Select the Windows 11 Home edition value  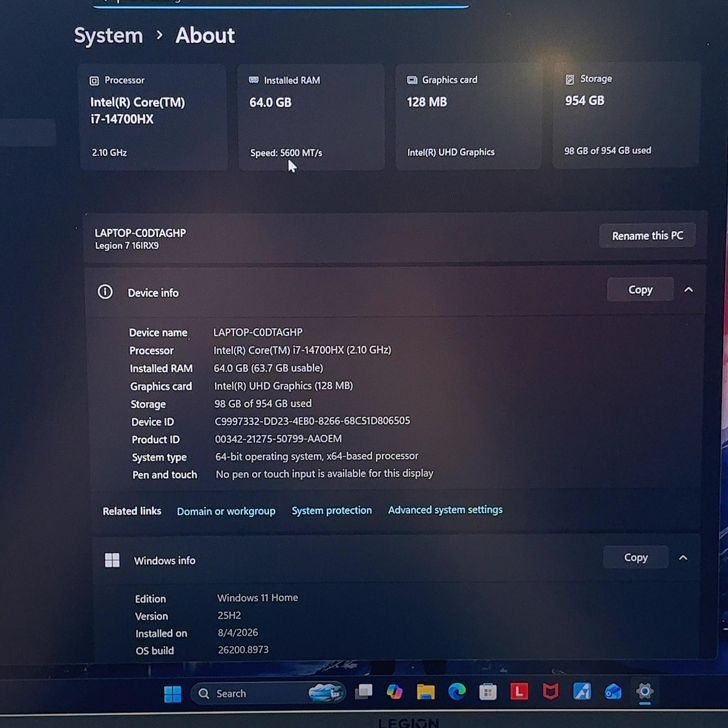pyautogui.click(x=257, y=597)
